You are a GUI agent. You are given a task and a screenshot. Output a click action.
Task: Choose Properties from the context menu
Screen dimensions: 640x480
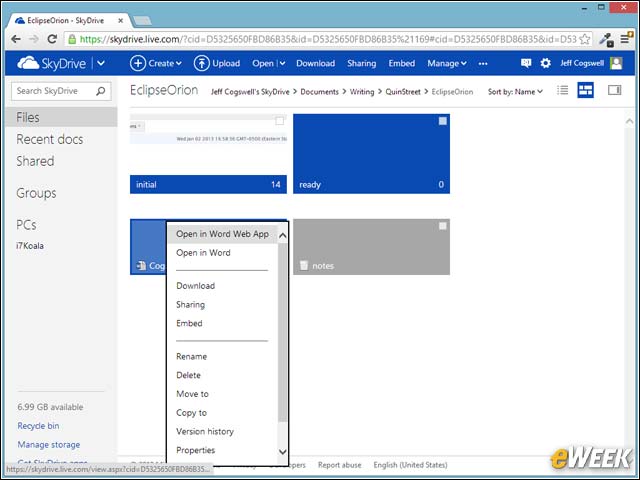[x=196, y=450]
